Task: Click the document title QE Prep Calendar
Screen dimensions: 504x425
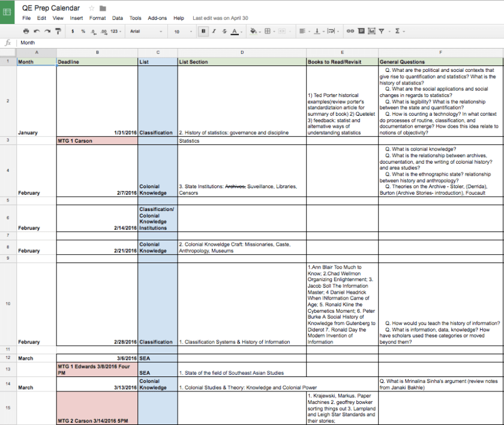Action: pos(52,8)
